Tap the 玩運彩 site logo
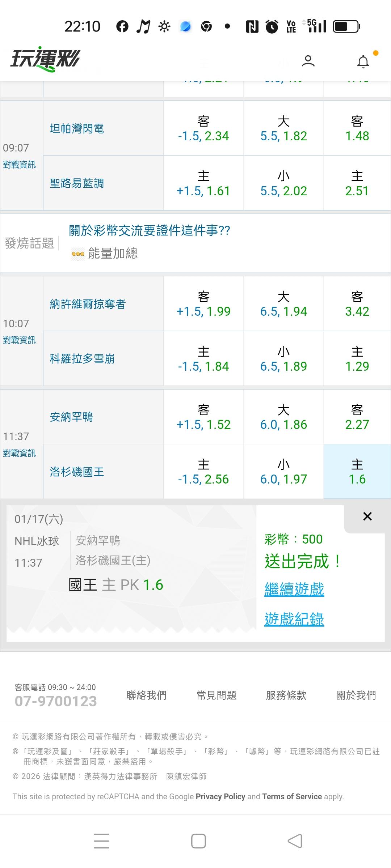Image resolution: width=391 pixels, height=868 pixels. [45, 59]
